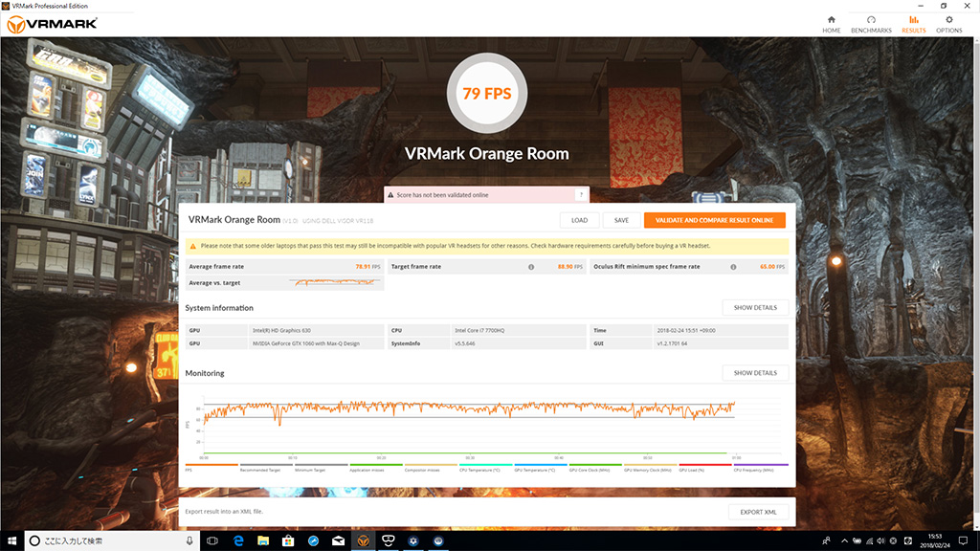This screenshot has width=980, height=551.
Task: Toggle the GPU Temperature legend series
Action: 541,467
